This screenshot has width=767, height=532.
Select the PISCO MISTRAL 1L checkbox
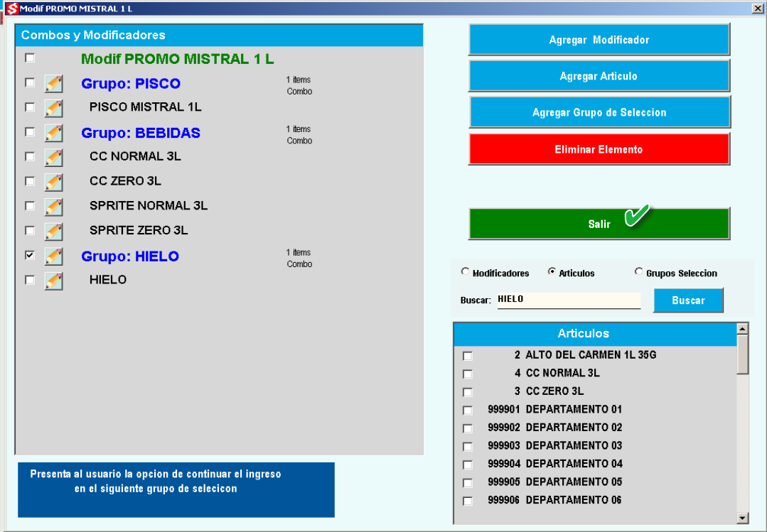pos(30,107)
